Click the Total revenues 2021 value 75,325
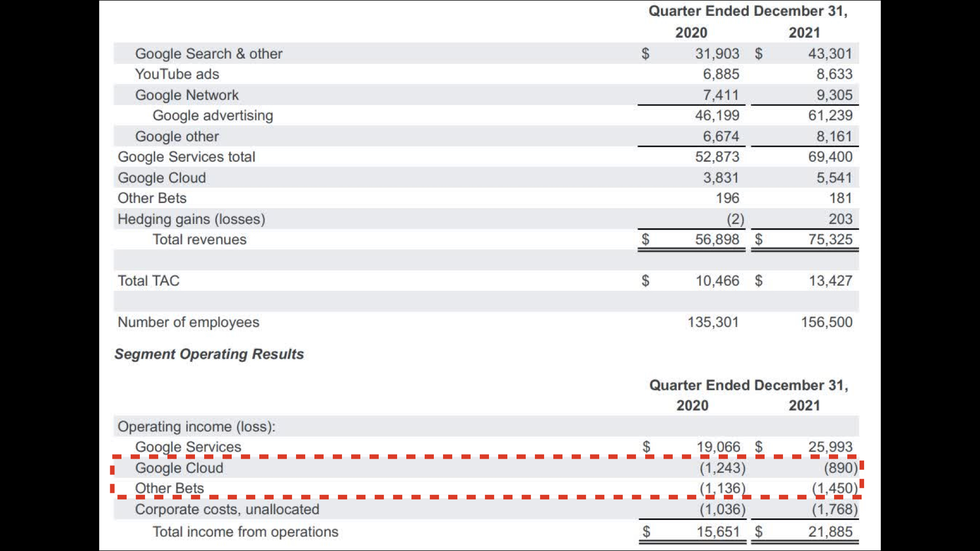 (x=830, y=239)
